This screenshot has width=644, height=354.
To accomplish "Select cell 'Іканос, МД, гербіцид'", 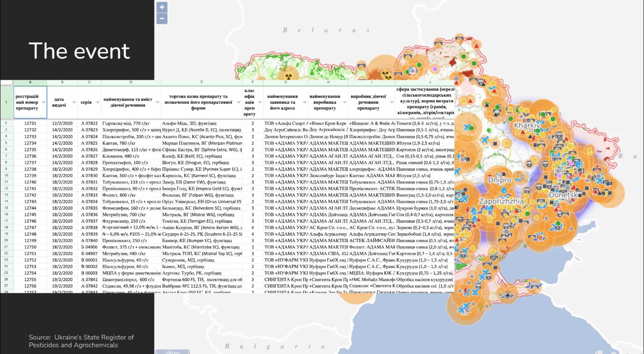I will pos(202,267).
